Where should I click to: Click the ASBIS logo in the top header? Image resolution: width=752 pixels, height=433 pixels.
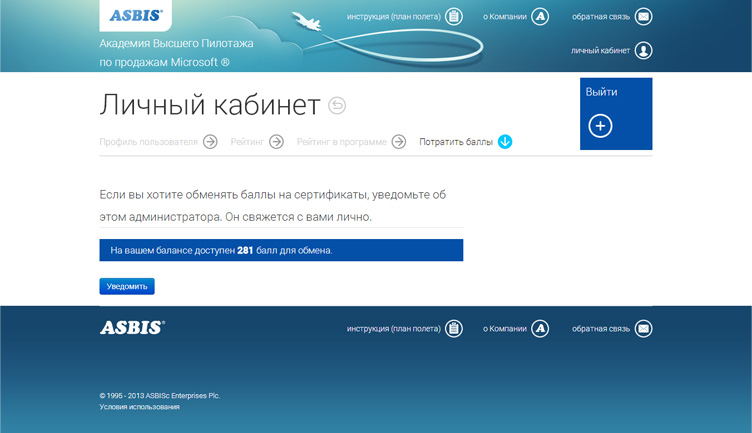[136, 15]
